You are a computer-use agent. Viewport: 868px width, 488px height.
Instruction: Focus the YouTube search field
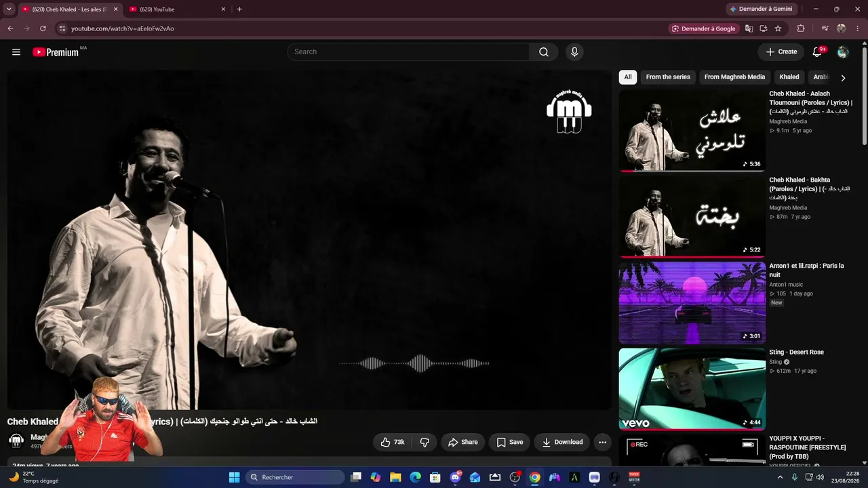pyautogui.click(x=408, y=52)
